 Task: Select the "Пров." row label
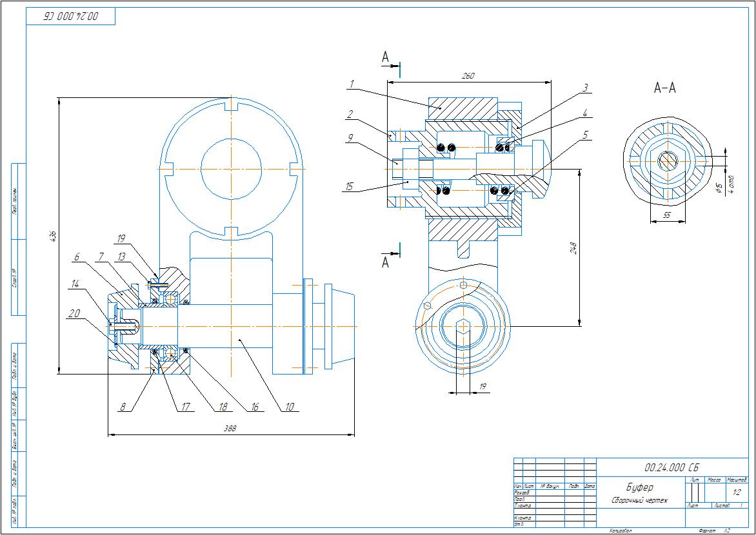coord(520,499)
